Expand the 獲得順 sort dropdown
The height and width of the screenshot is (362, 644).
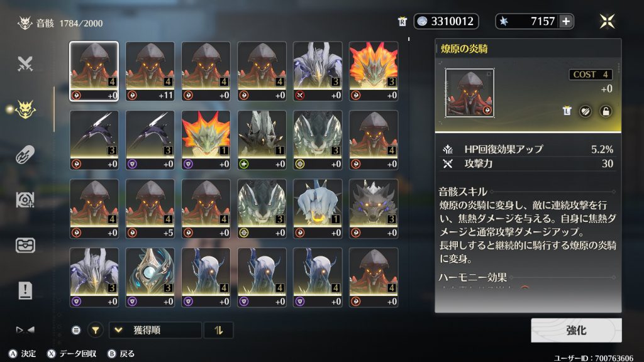click(155, 330)
